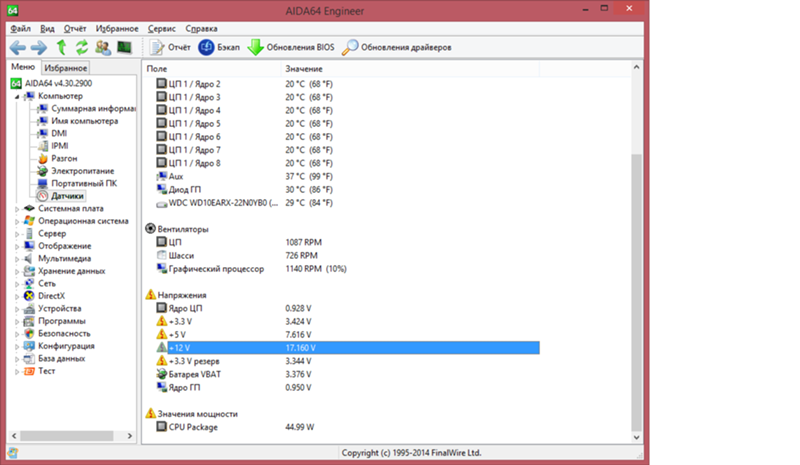The height and width of the screenshot is (465, 800).
Task: Switch to the Меню tab
Action: [x=23, y=67]
